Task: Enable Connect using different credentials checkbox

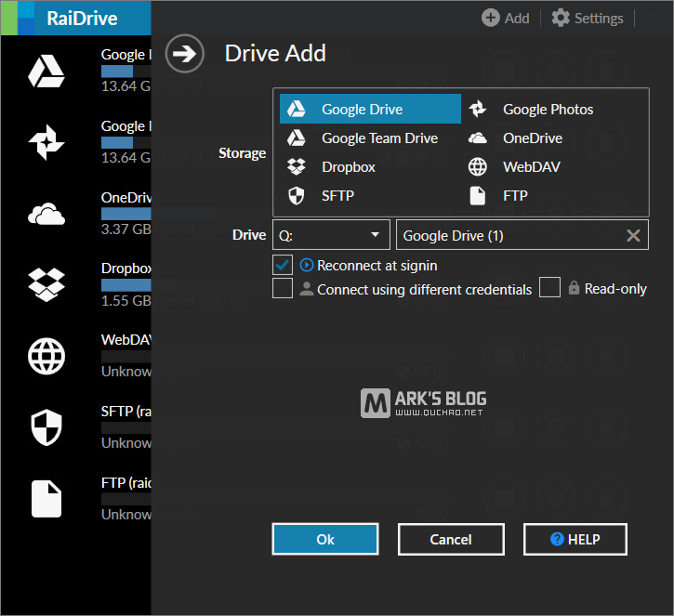Action: [283, 288]
